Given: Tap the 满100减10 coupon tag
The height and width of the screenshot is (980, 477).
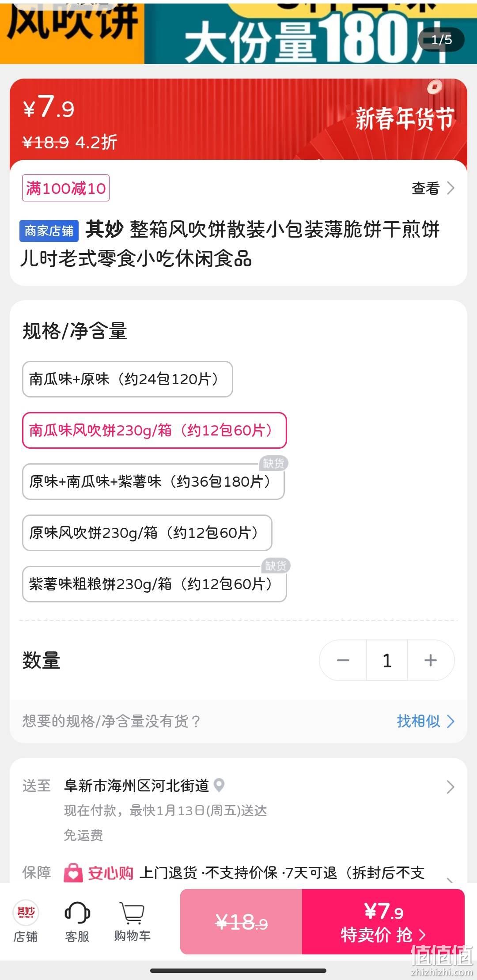Looking at the screenshot, I should (x=66, y=188).
